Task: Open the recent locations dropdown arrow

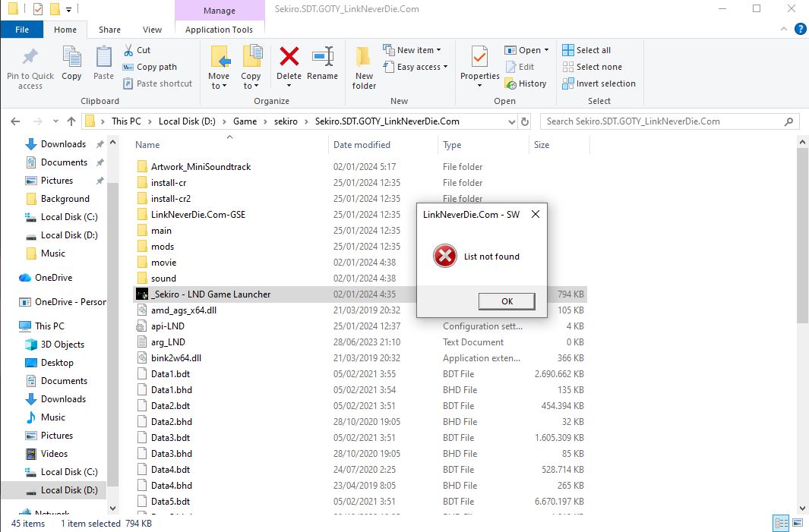Action: click(55, 121)
